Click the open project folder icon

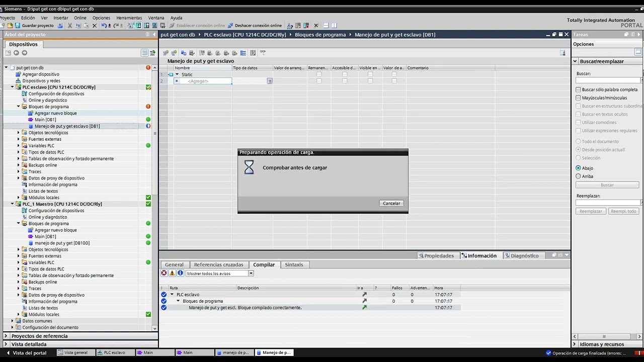point(10,25)
